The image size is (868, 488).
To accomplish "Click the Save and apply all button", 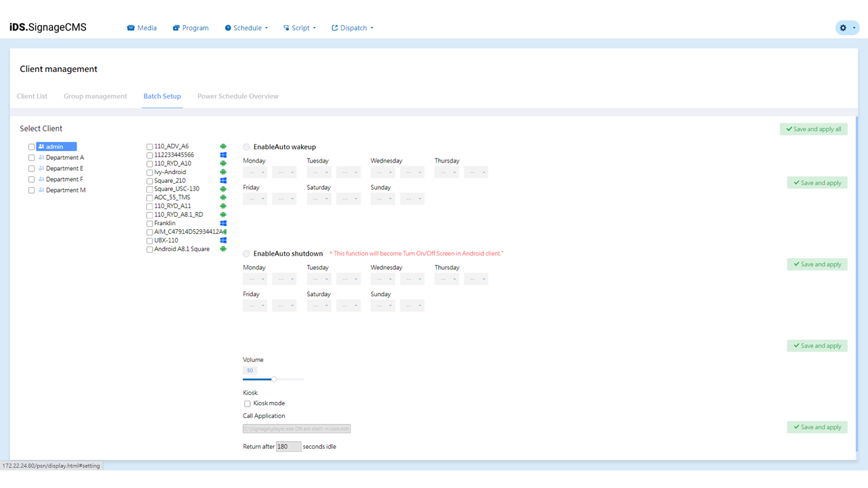I will (813, 129).
